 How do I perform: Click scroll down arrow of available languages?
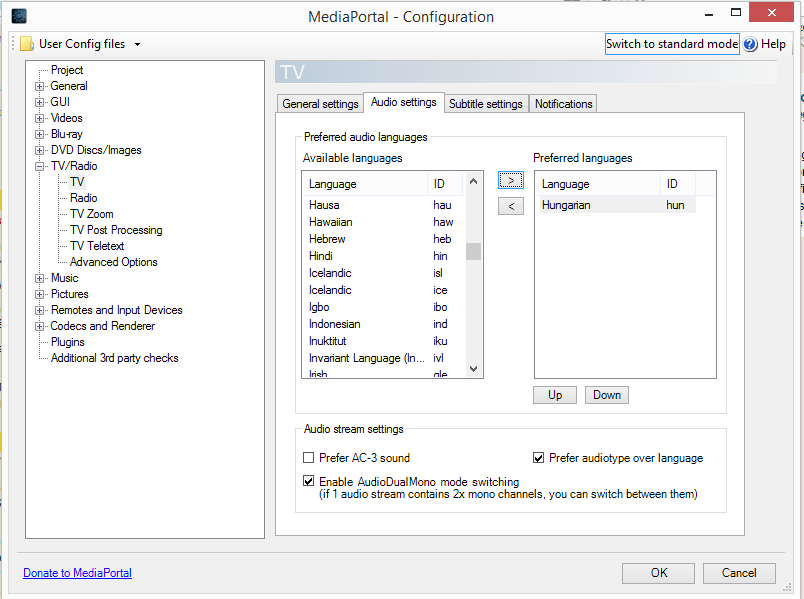(x=473, y=369)
